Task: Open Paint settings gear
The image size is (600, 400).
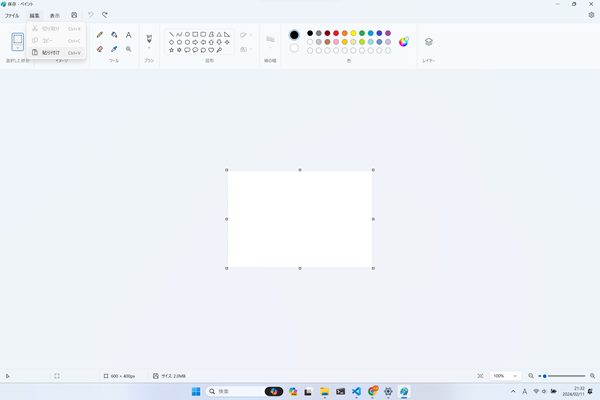Action: click(591, 15)
